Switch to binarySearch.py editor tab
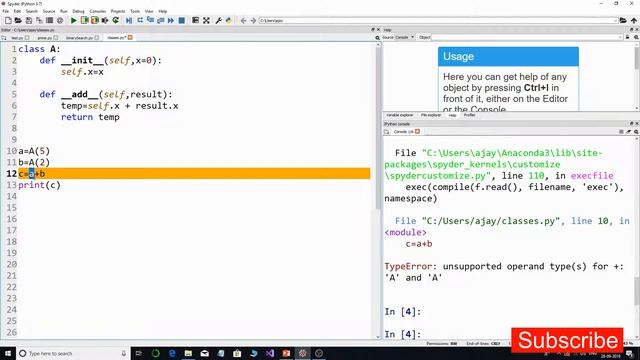 (x=80, y=38)
